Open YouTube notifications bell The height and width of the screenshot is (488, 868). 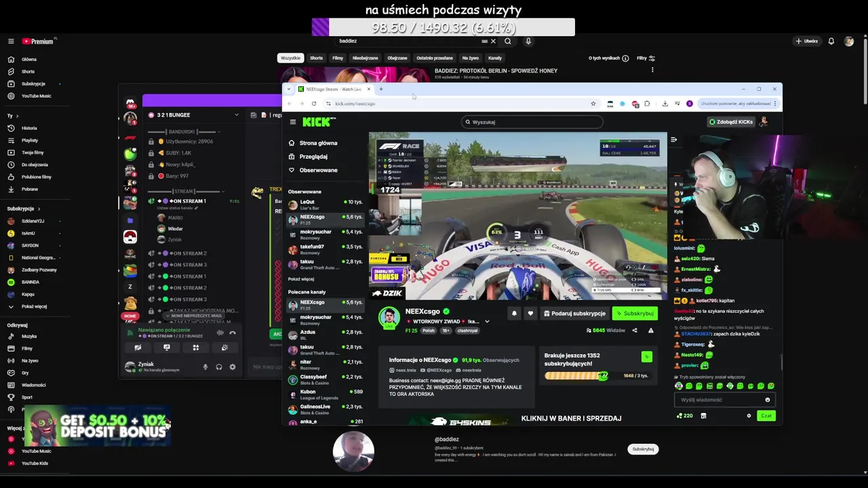[x=831, y=41]
